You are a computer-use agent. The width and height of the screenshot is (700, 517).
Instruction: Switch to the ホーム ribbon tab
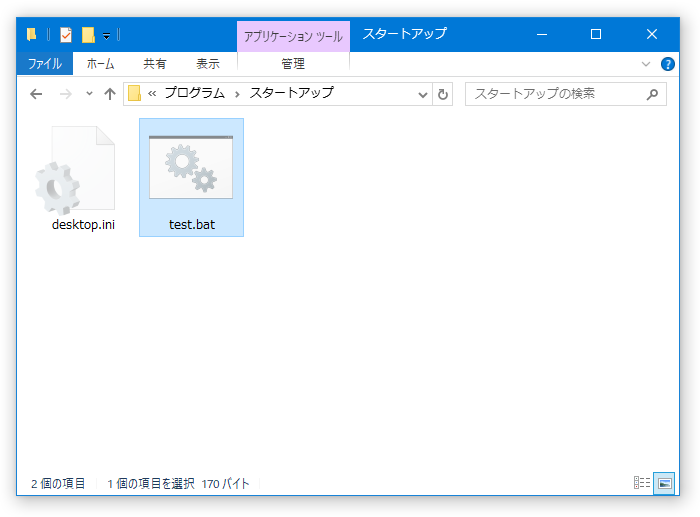pyautogui.click(x=100, y=63)
